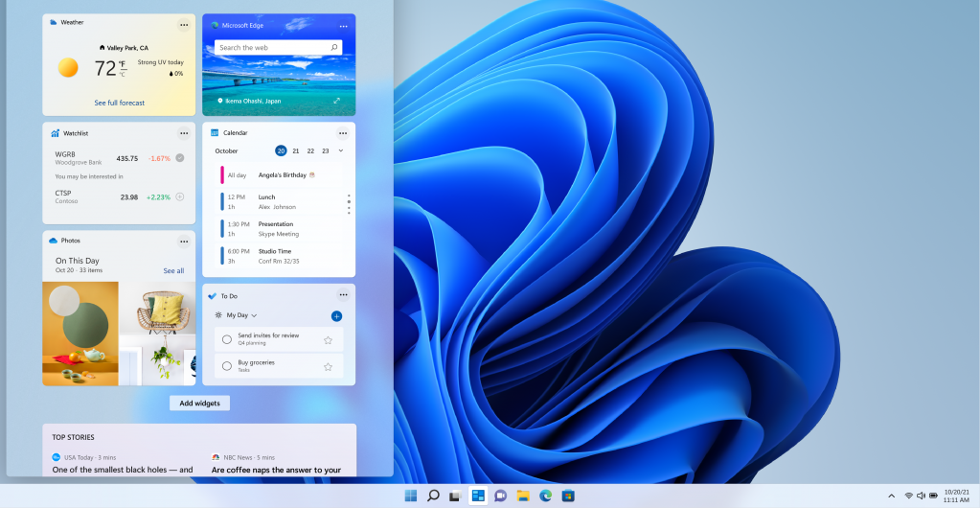Open Angela's Birthday event

(x=279, y=175)
